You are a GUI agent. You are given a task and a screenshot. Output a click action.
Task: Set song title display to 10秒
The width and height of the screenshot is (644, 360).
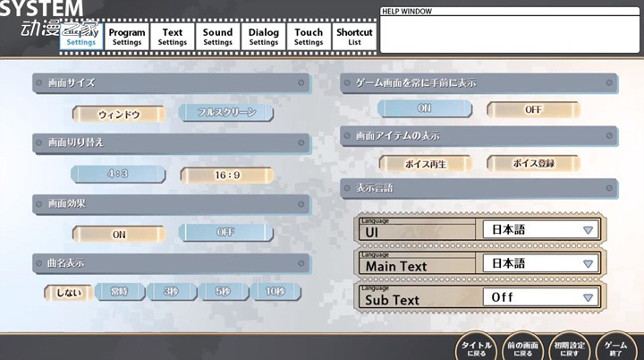pos(275,291)
